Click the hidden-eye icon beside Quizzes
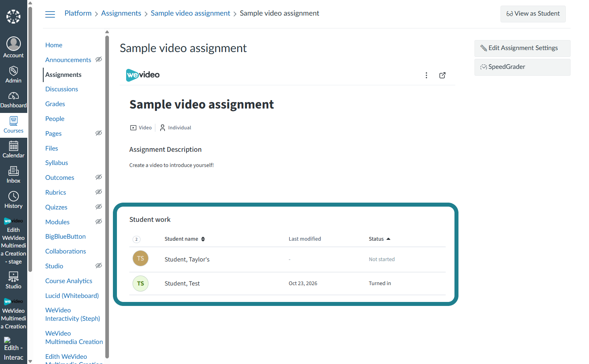589x364 pixels. tap(99, 207)
